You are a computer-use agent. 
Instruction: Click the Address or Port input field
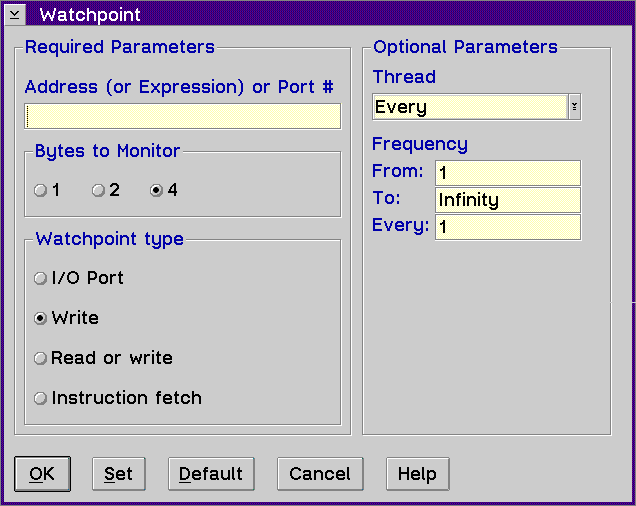pyautogui.click(x=183, y=116)
